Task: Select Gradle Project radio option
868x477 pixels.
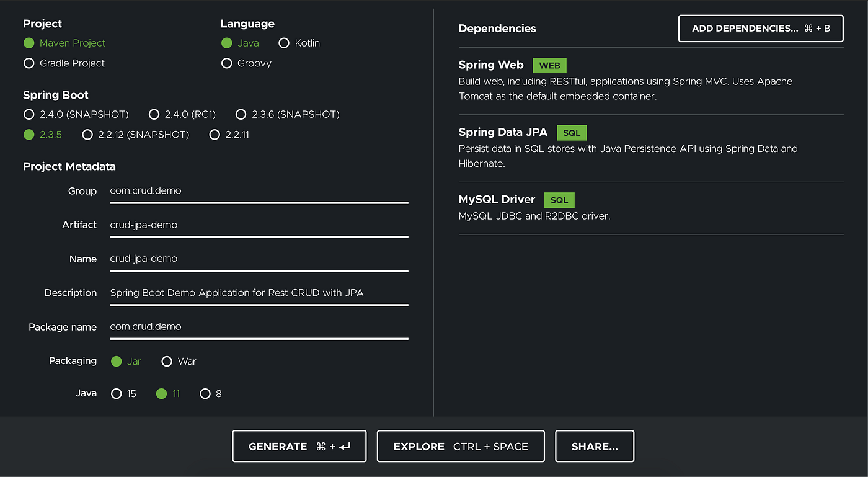Action: [64, 63]
